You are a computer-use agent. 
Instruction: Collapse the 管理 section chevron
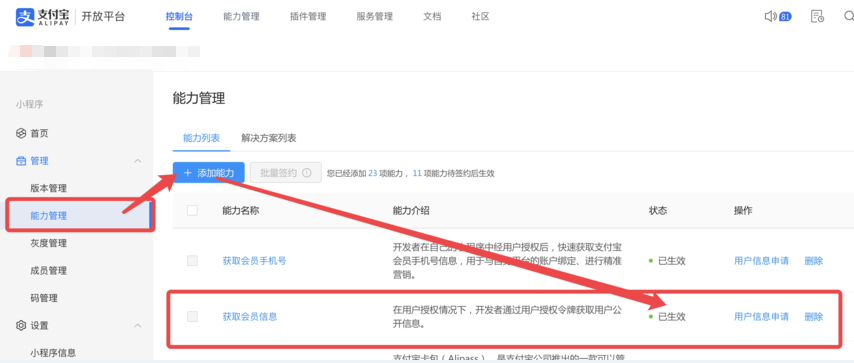pos(138,161)
